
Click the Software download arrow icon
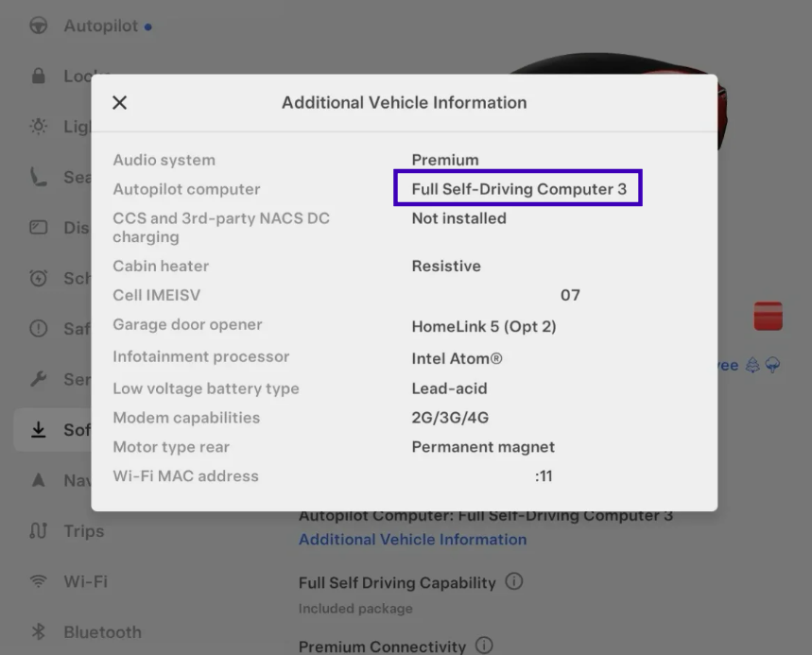[x=39, y=429]
